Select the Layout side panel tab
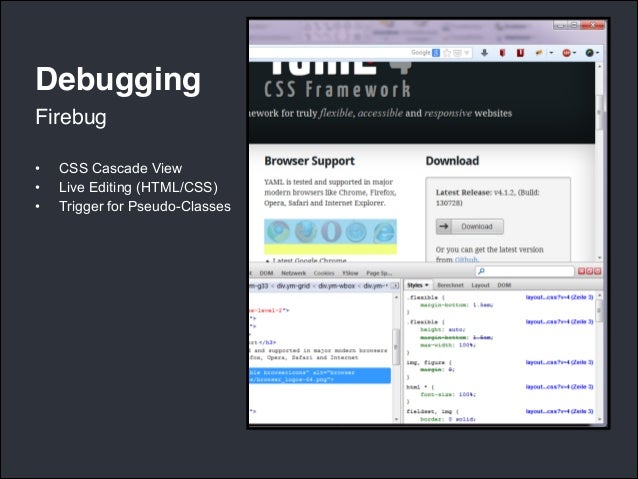The width and height of the screenshot is (638, 479). 481,285
